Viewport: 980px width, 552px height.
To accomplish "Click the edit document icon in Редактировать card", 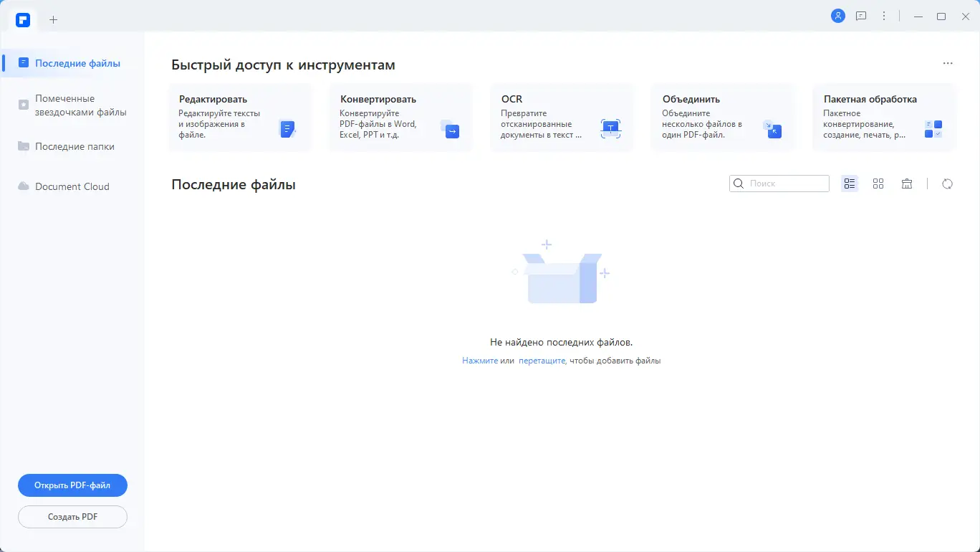I will pos(287,129).
